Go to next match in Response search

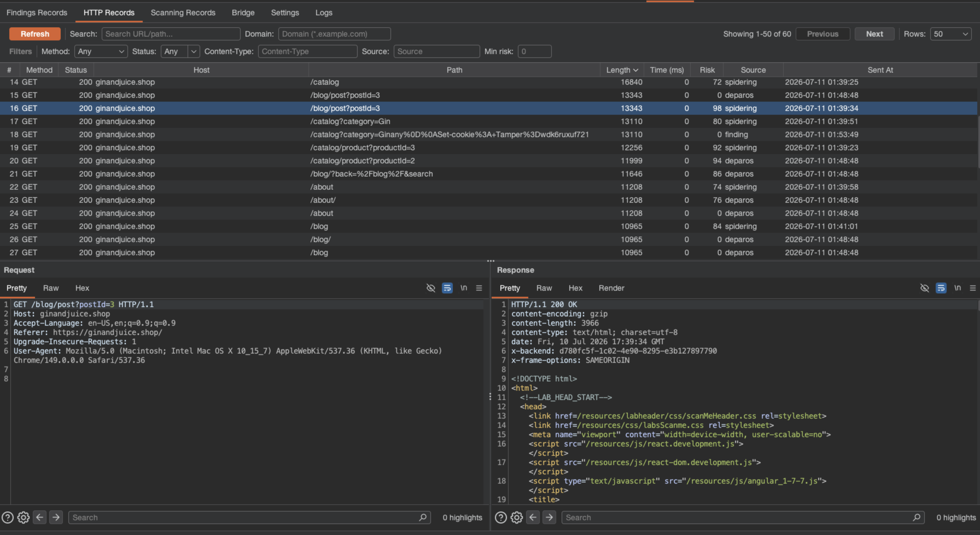[549, 517]
